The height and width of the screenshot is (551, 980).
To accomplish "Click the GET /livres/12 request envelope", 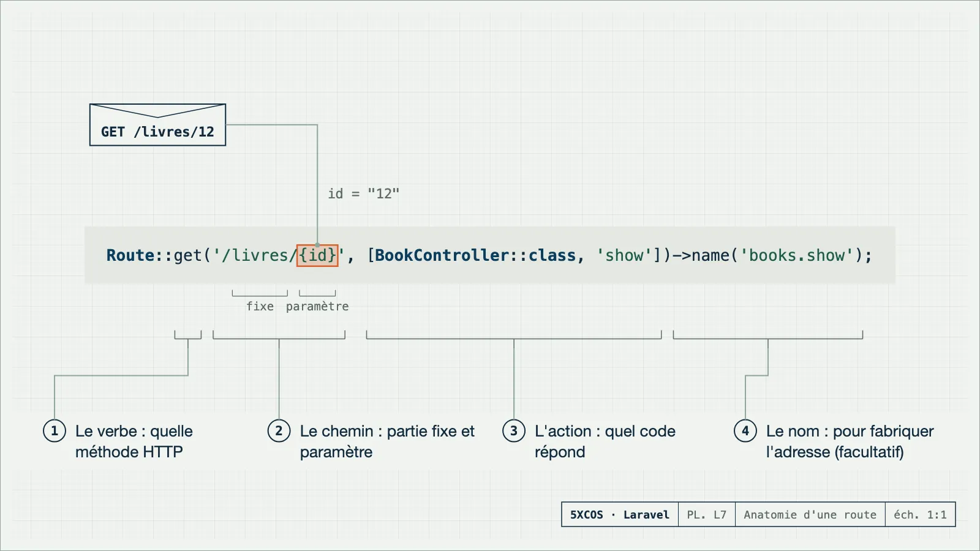I will [x=158, y=125].
